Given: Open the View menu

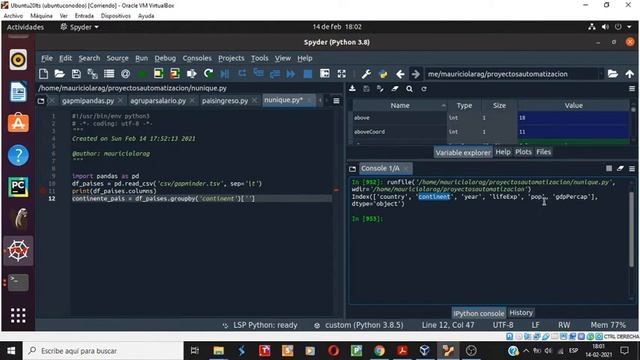Looking at the screenshot, I should [282, 58].
